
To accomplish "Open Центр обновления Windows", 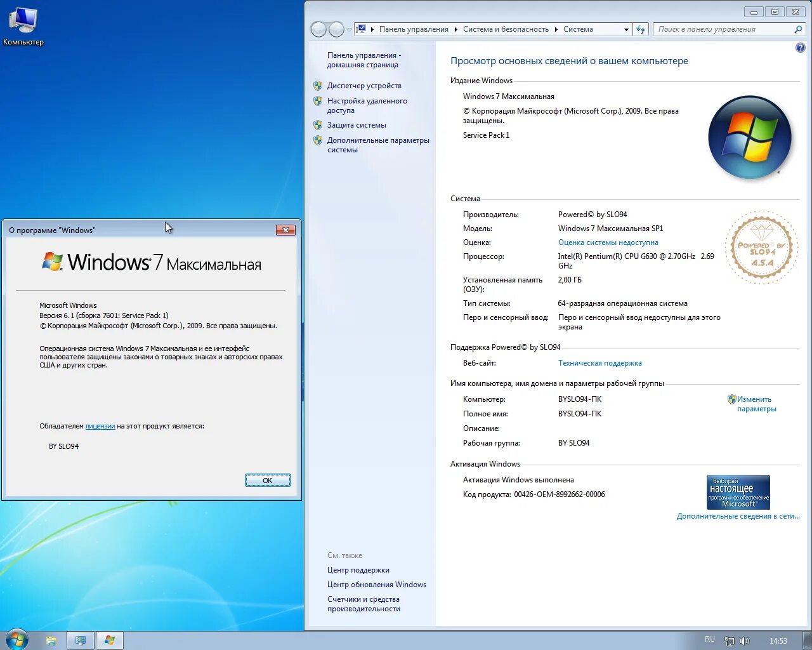I will click(x=377, y=585).
